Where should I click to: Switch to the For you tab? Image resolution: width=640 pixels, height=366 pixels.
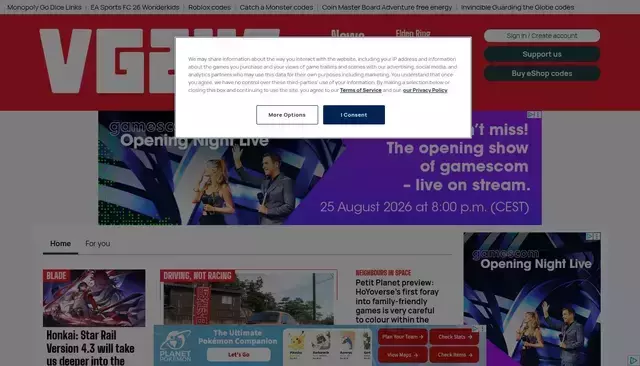click(x=98, y=244)
